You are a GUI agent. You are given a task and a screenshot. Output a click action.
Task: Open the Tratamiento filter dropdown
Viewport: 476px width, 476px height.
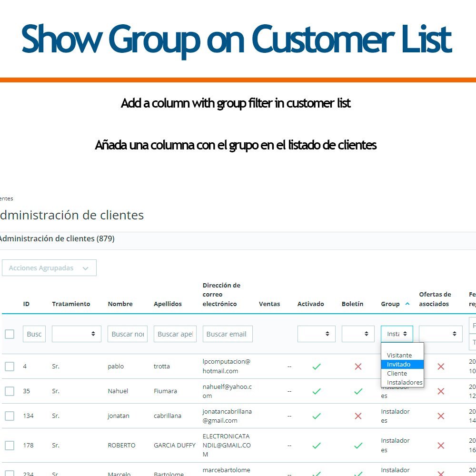[77, 334]
